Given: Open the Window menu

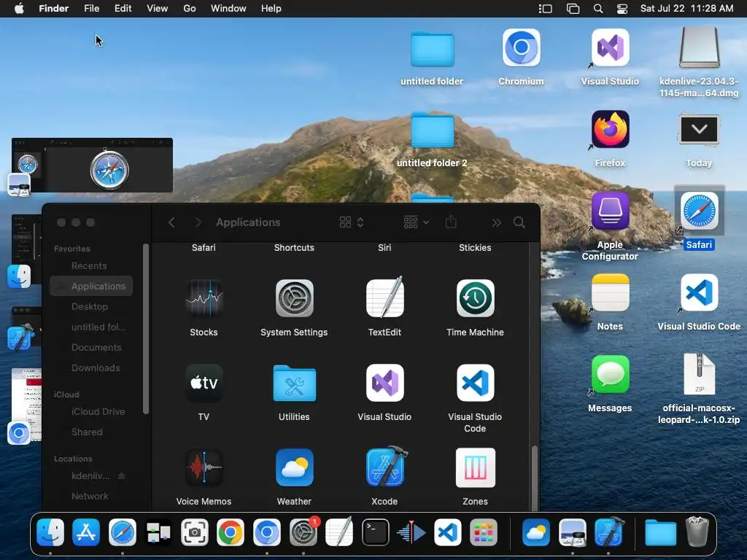Looking at the screenshot, I should point(228,9).
